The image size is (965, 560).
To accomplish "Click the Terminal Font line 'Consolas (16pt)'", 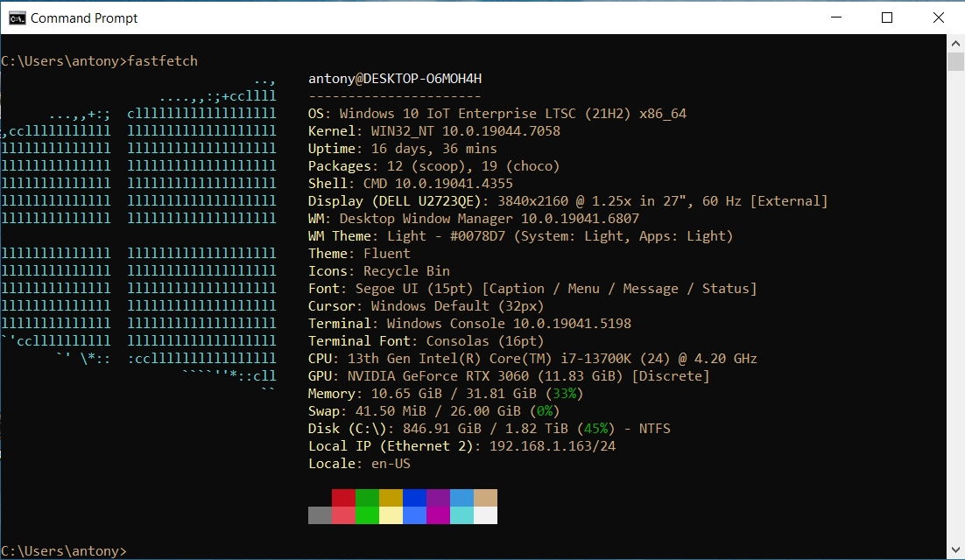I will [x=426, y=341].
